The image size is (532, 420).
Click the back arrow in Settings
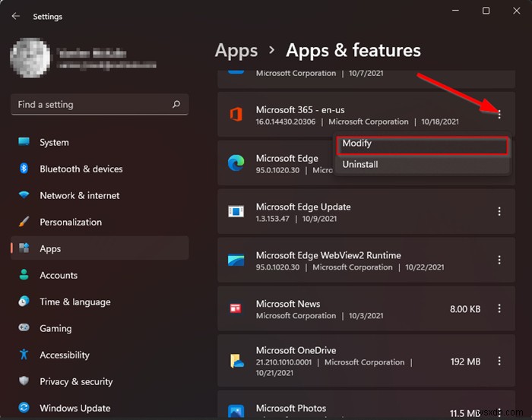16,16
